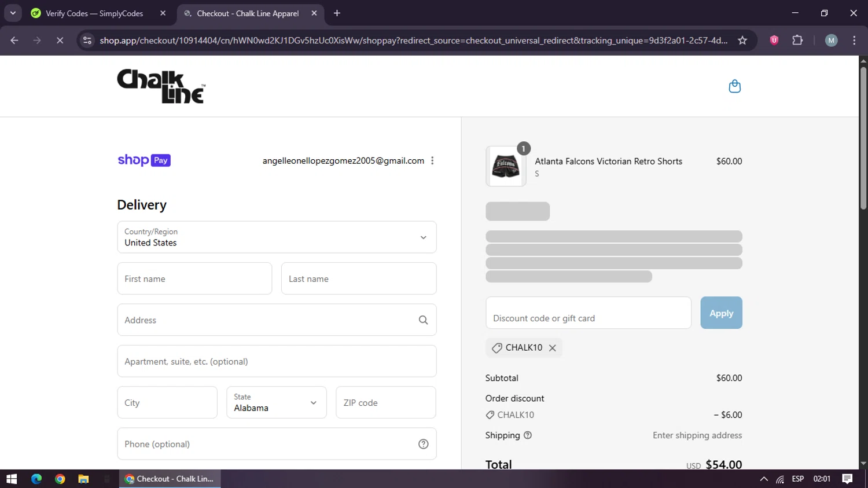Expand the State dropdown showing Alabama

[277, 402]
